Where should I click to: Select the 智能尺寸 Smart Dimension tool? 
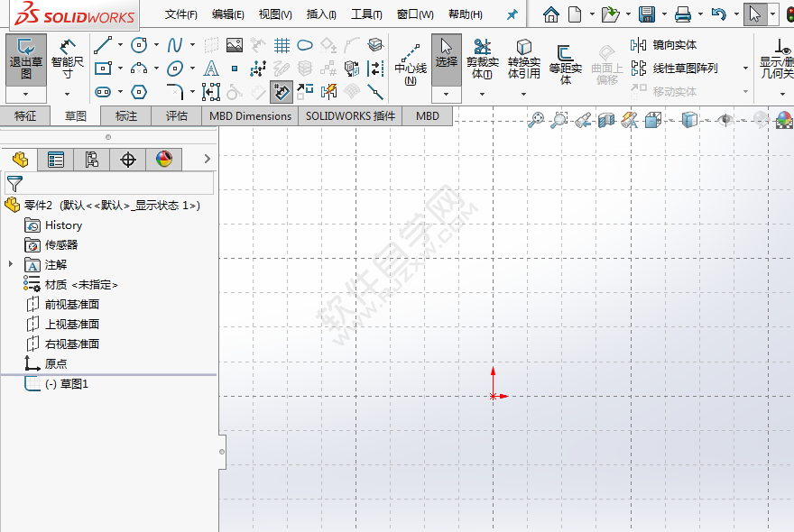click(x=66, y=56)
